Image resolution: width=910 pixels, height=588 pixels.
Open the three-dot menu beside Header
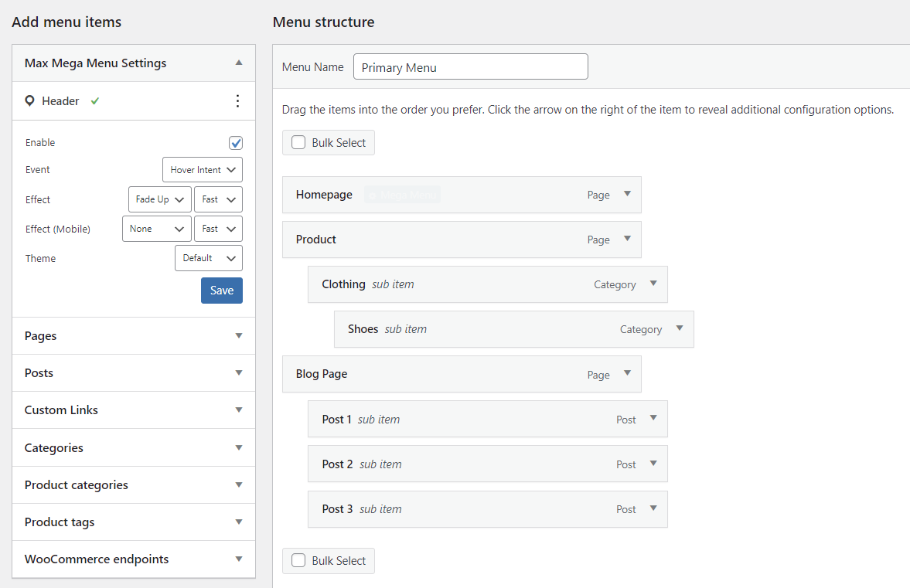pos(237,100)
